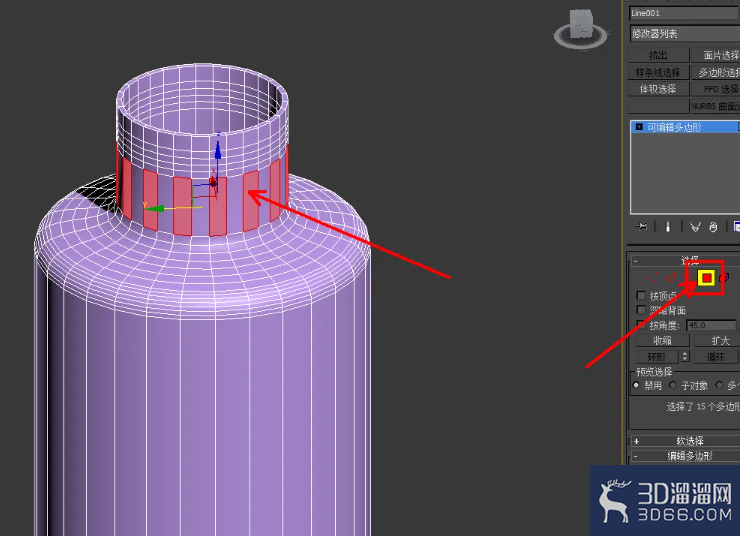Open Configure Modifier Sets icon
The width and height of the screenshot is (740, 536).
pos(736,227)
